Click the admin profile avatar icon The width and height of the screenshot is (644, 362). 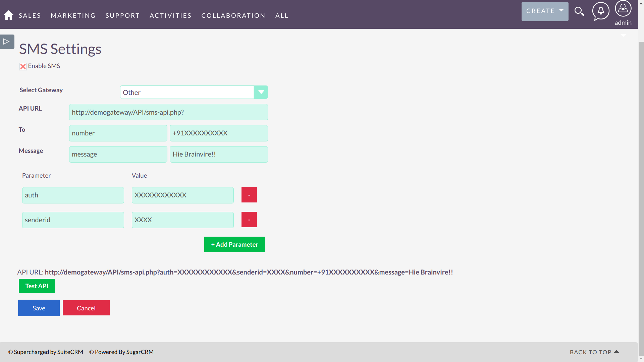tap(623, 8)
